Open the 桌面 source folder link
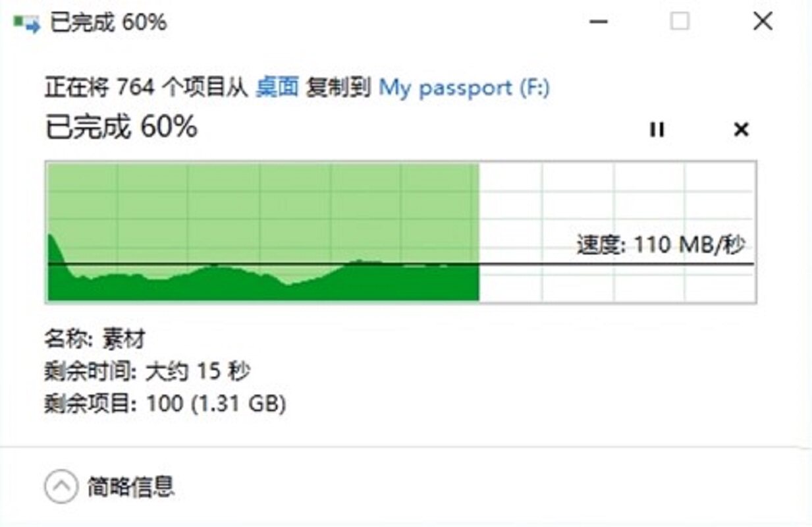 coord(277,87)
